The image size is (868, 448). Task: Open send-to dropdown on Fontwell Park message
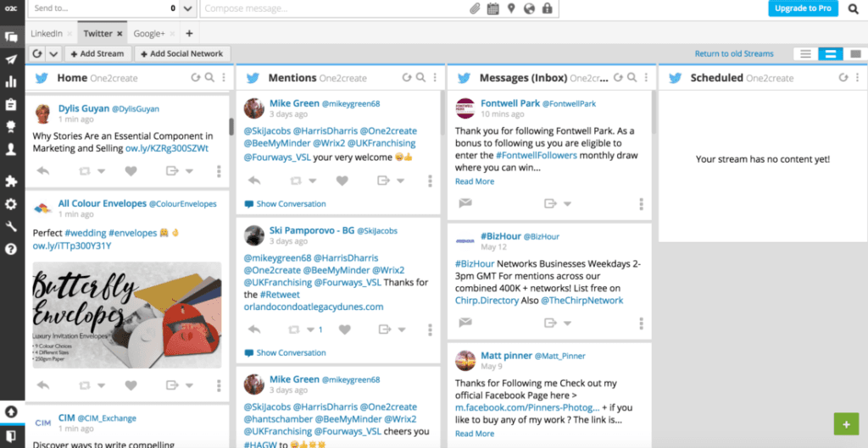tap(567, 203)
